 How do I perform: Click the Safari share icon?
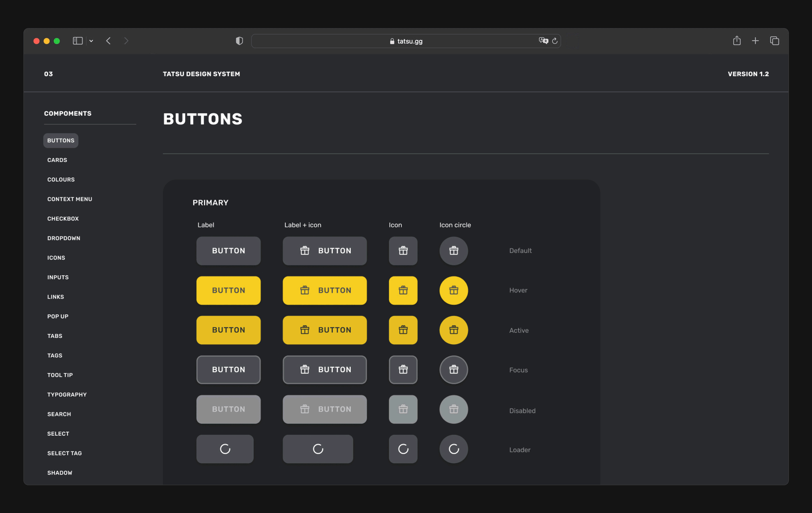coord(737,41)
